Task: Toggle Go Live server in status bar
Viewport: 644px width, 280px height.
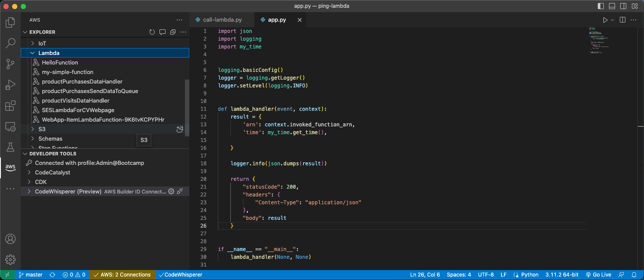Action: [x=599, y=275]
